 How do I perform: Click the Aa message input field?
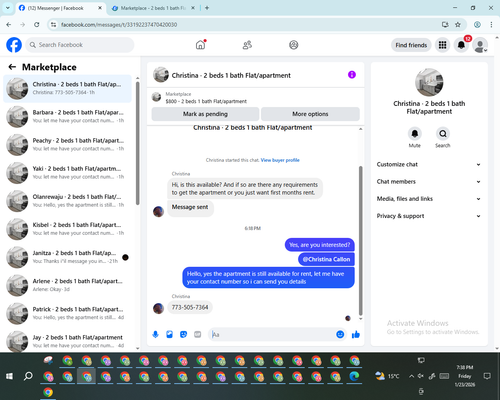(272, 334)
